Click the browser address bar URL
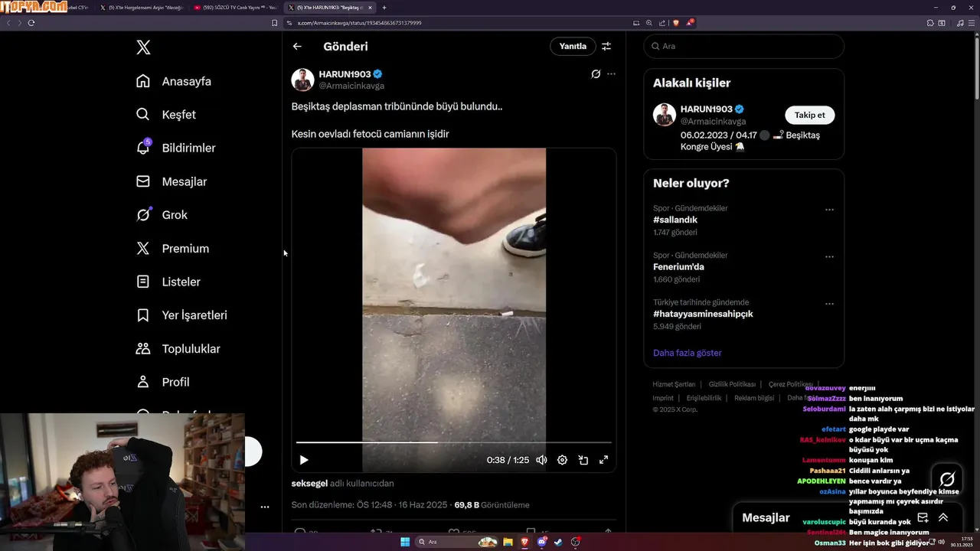Screen dimensions: 980x551 [x=359, y=23]
